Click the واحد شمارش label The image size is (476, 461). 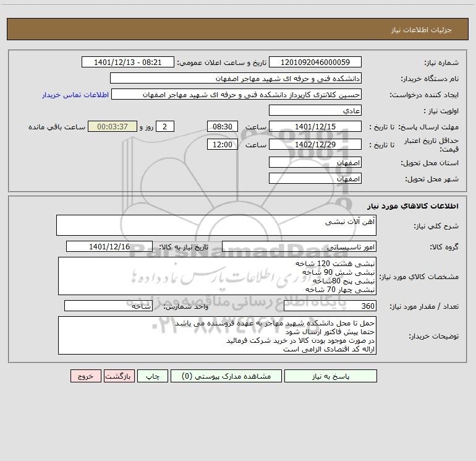tap(186, 306)
